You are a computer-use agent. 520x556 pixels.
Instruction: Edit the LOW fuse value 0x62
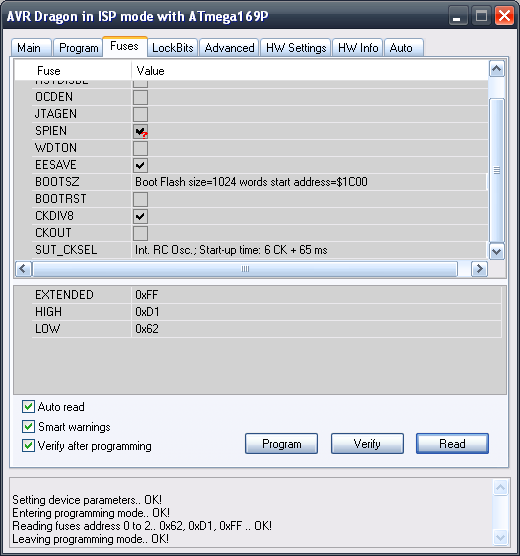(316, 329)
